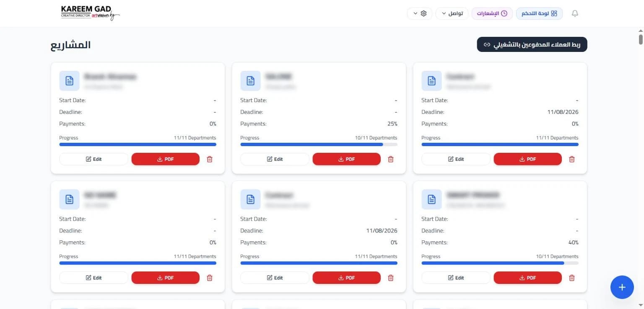Edit the project with 40% payments
This screenshot has height=309, width=644.
coord(456,278)
